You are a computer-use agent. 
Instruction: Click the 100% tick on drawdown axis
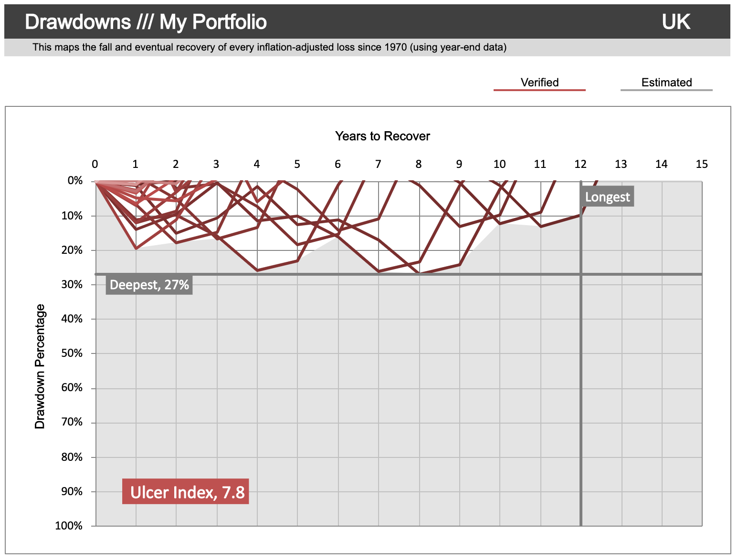tap(69, 526)
